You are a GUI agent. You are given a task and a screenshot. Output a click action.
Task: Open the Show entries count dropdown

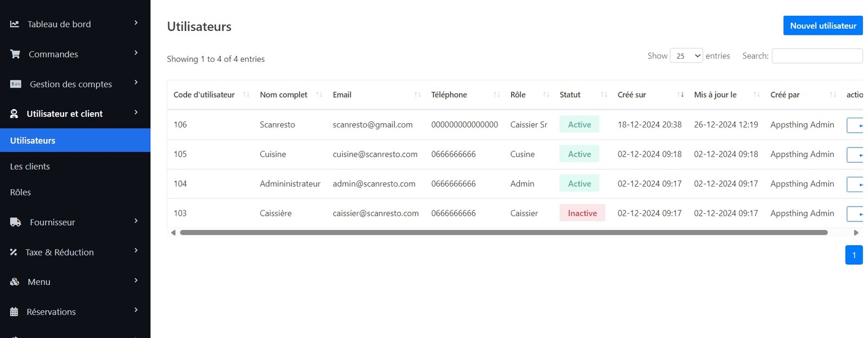pyautogui.click(x=686, y=56)
